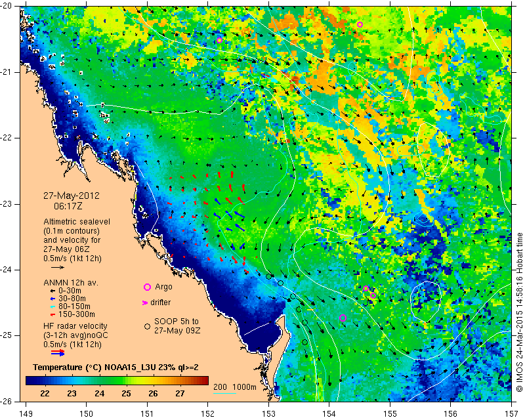Click the '151' longitude axis label
The image size is (525, 420).
pyautogui.click(x=147, y=413)
